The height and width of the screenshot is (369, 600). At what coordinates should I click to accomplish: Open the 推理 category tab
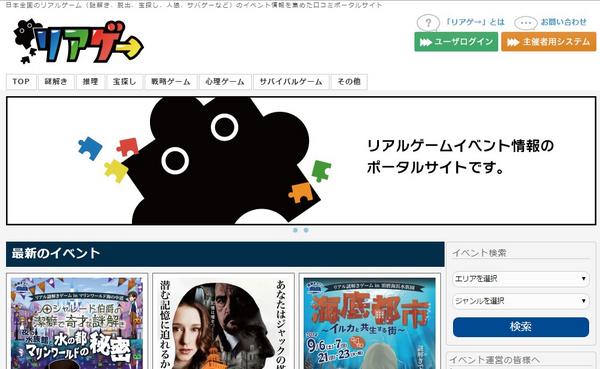point(90,82)
